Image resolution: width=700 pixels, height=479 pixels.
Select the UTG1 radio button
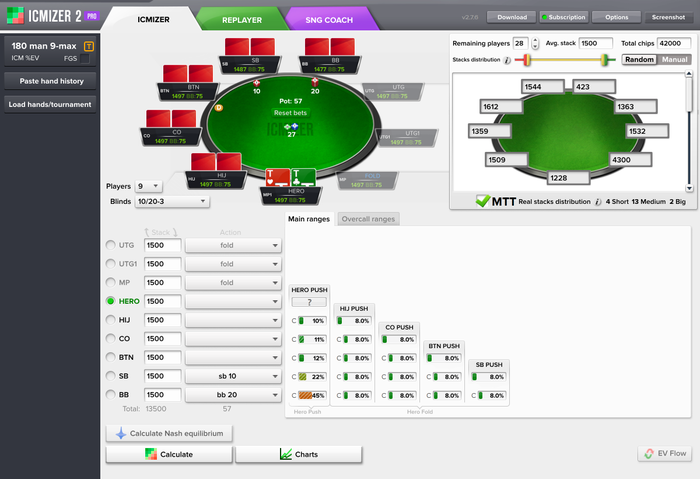point(110,264)
